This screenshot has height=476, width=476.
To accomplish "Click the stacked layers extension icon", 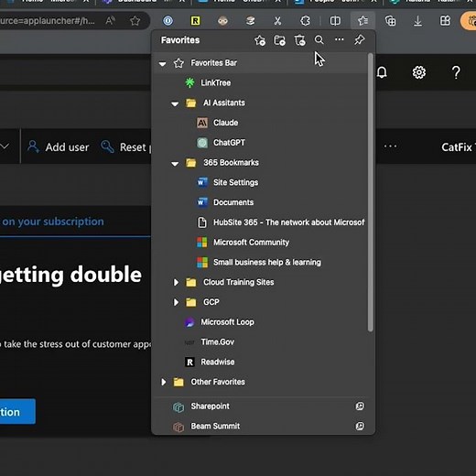I will click(x=250, y=21).
